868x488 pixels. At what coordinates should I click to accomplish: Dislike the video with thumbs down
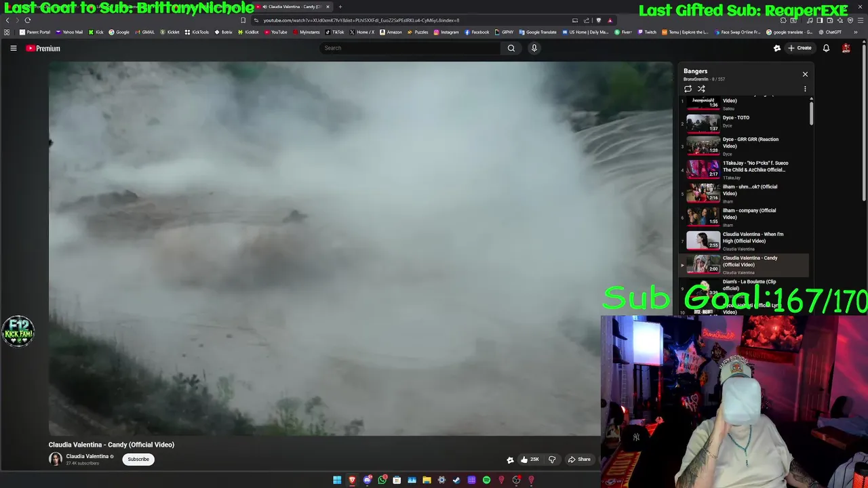552,460
